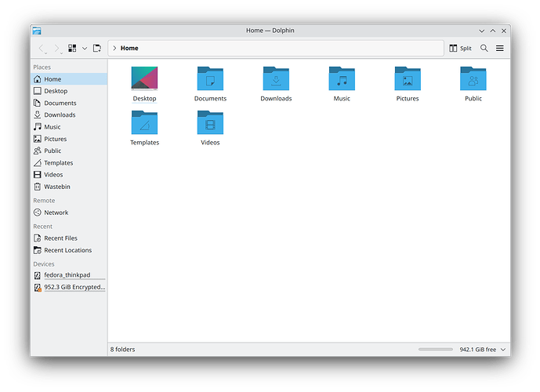The height and width of the screenshot is (392, 540).
Task: Open Recent Files in the sidebar
Action: [x=60, y=238]
